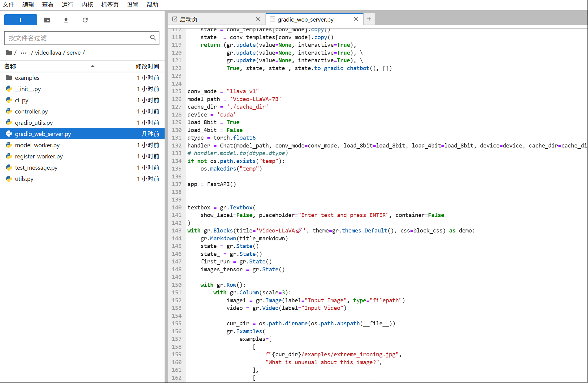This screenshot has width=588, height=383.
Task: Open the 内核 menu
Action: 87,5
